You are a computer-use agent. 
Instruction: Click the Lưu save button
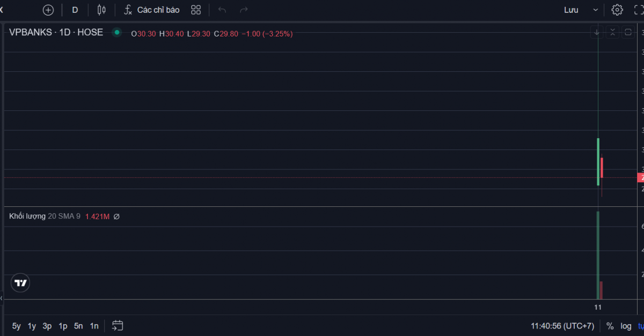pos(571,10)
